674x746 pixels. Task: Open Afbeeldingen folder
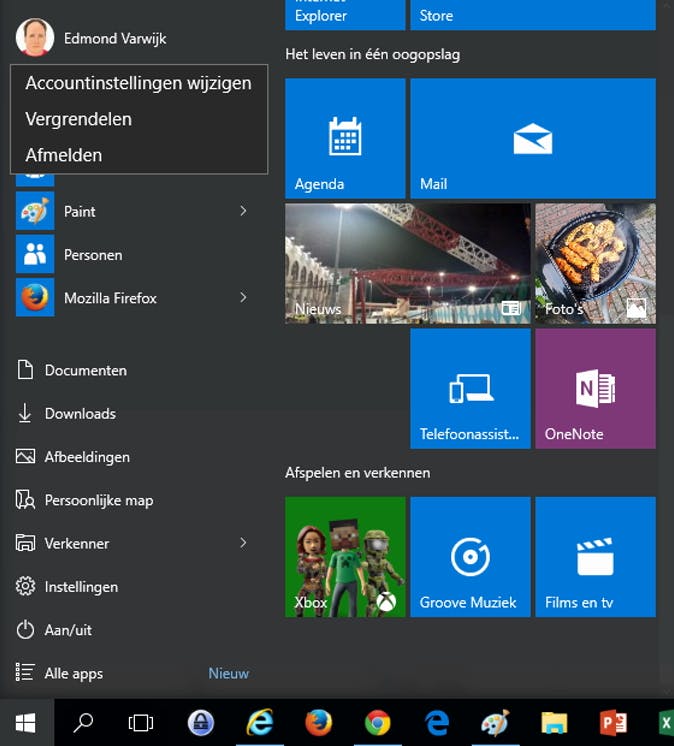(72, 457)
